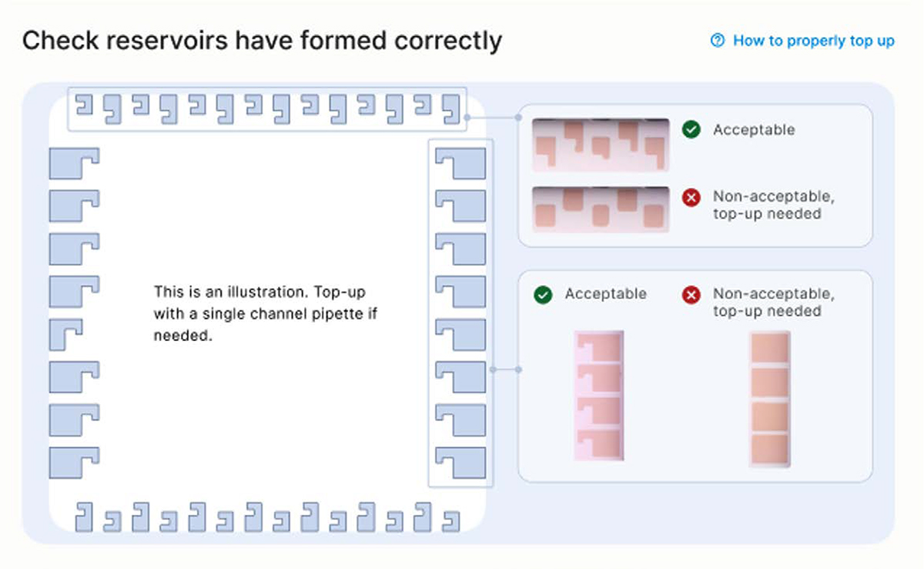This screenshot has width=924, height=569.
Task: Click the red X icon in bottom panel
Action: point(691,294)
